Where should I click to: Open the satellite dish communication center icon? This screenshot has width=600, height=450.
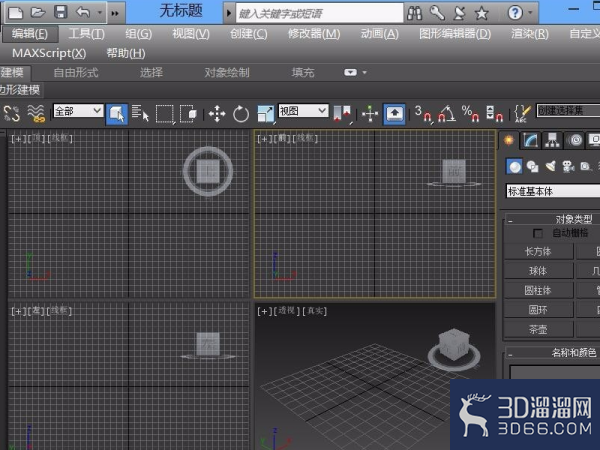click(x=459, y=13)
